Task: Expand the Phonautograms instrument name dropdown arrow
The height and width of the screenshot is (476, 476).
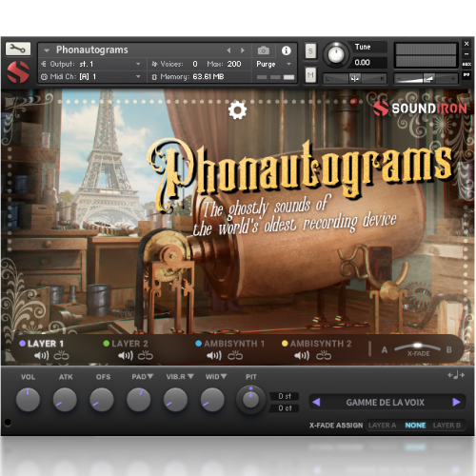Action: click(x=47, y=50)
